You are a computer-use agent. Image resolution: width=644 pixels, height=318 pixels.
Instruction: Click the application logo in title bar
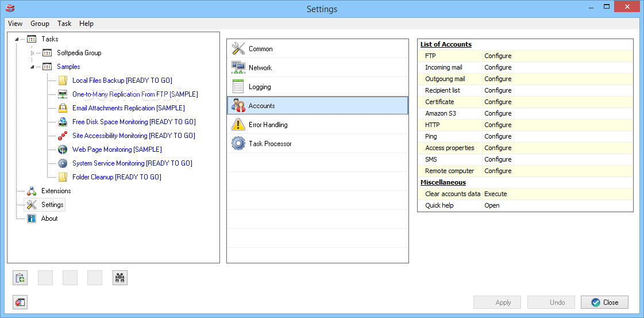(x=11, y=9)
